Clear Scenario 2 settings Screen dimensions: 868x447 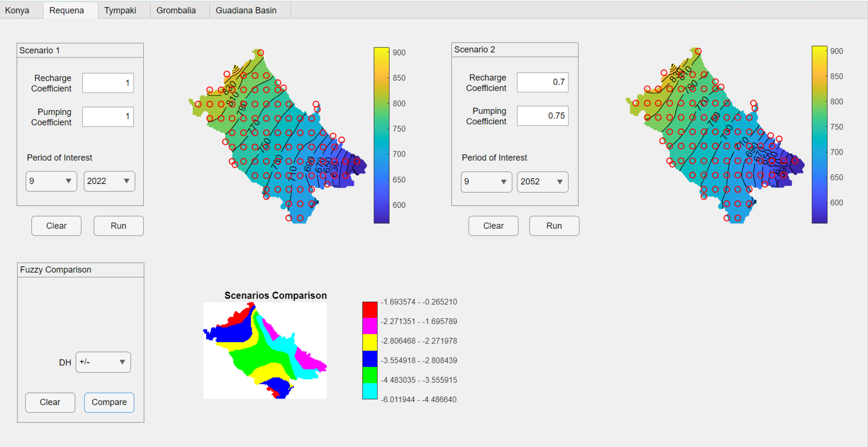coord(493,226)
